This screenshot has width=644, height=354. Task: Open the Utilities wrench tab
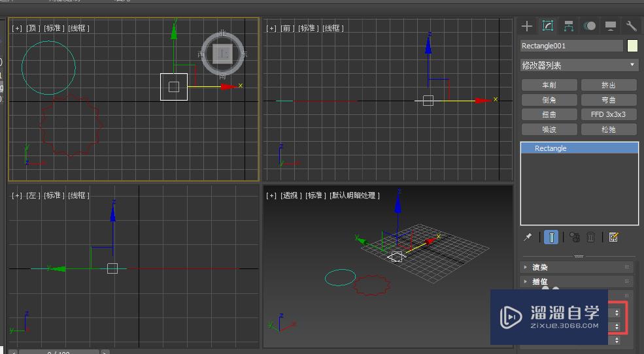632,26
